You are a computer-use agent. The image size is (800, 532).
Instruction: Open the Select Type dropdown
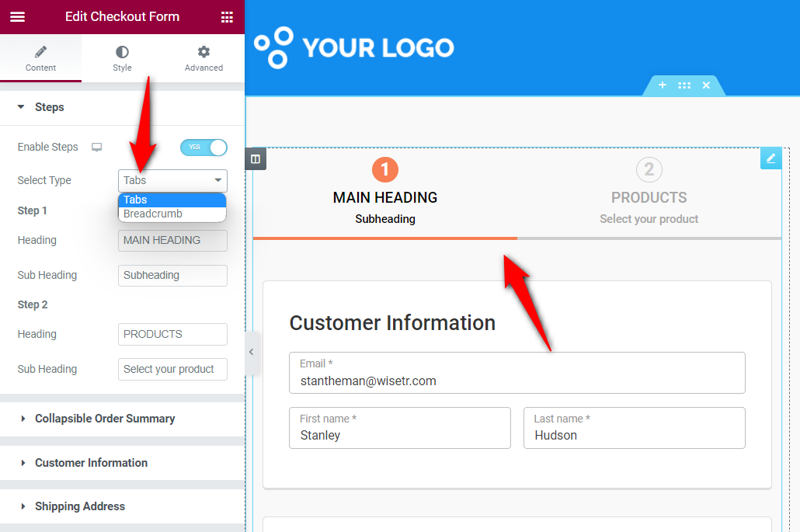[x=172, y=180]
